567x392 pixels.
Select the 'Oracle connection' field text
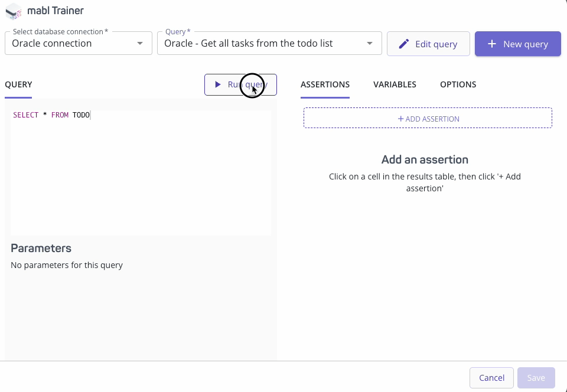(52, 44)
